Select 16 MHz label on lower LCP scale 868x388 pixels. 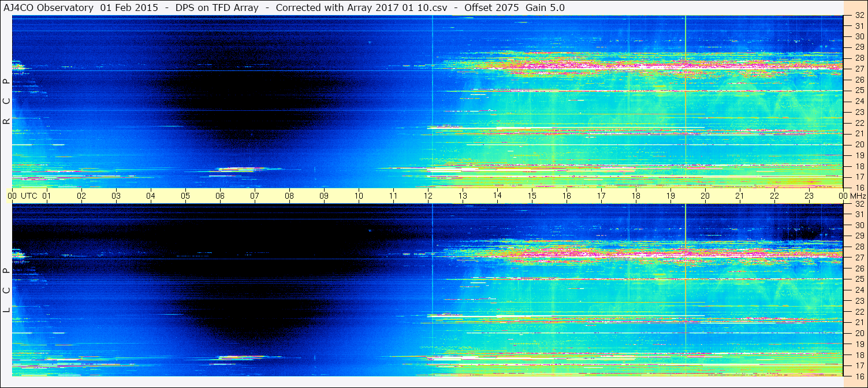click(859, 376)
